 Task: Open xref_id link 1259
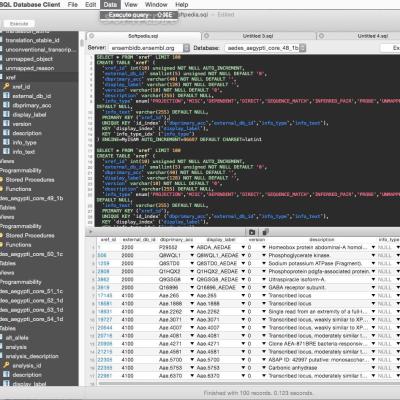pyautogui.click(x=103, y=263)
